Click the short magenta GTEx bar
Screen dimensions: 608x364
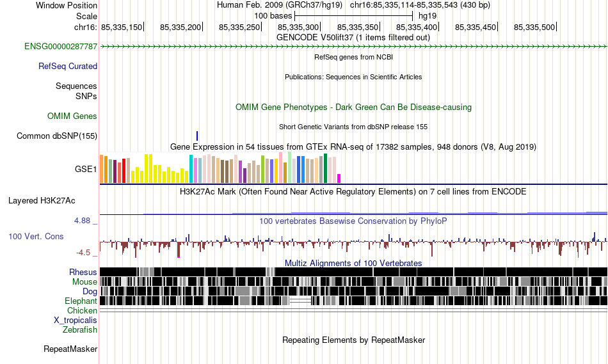pos(339,178)
